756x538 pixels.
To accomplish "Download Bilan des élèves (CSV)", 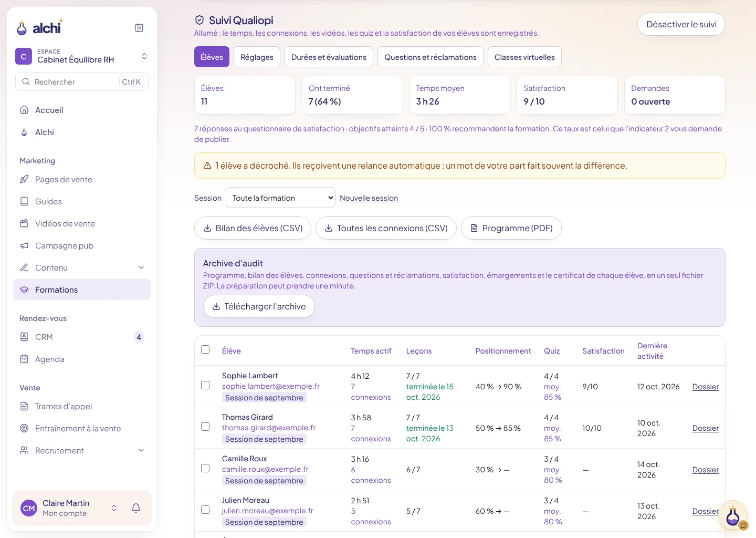I will click(x=253, y=228).
